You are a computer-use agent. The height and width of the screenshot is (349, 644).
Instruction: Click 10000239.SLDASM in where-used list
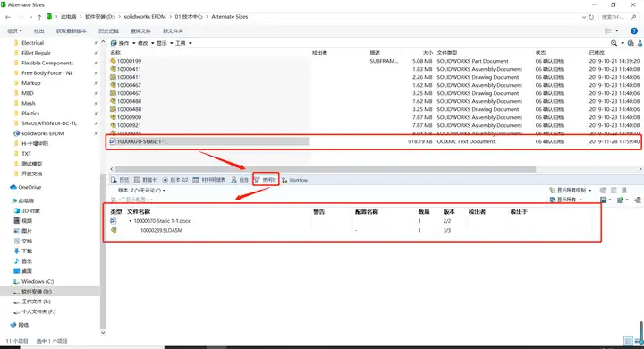pyautogui.click(x=161, y=231)
